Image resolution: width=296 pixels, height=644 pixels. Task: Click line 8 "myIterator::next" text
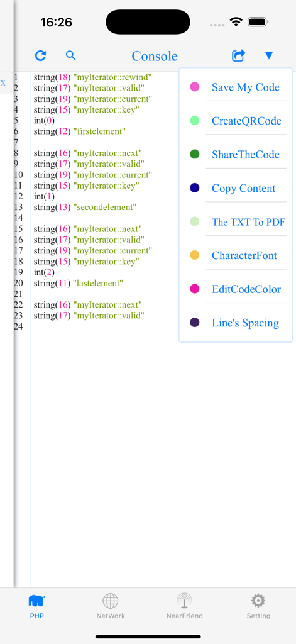coord(107,153)
